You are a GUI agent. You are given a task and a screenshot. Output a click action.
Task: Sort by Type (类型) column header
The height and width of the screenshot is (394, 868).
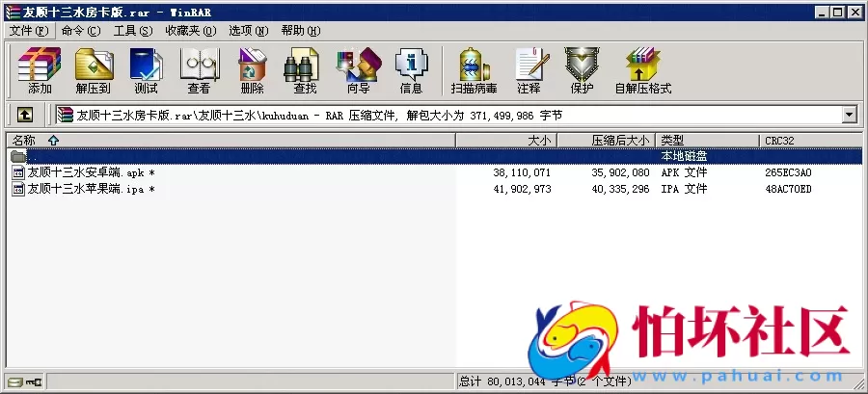(708, 141)
